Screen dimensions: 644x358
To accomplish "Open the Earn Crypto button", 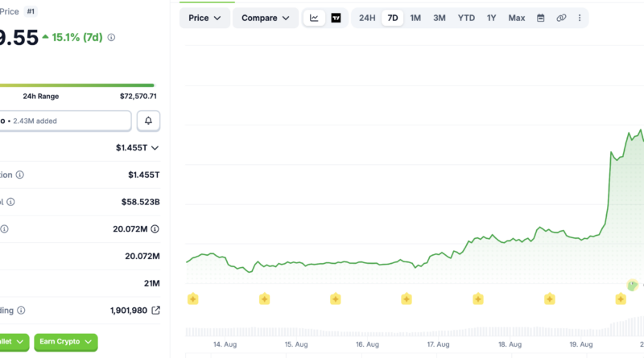I will pos(66,342).
